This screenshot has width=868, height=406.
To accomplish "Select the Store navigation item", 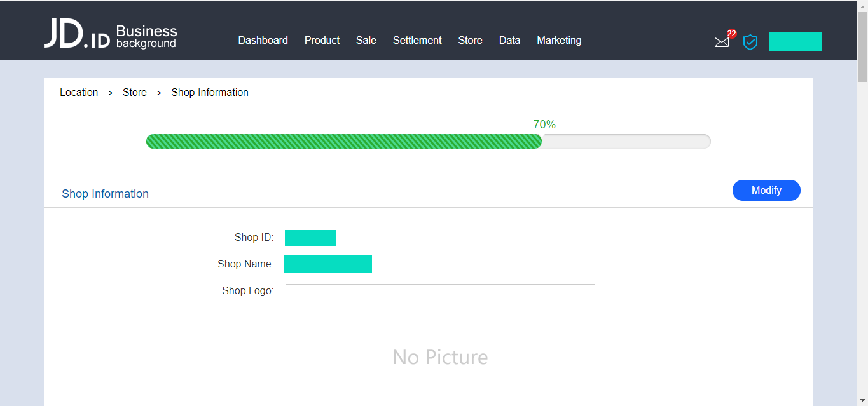I will (x=470, y=40).
